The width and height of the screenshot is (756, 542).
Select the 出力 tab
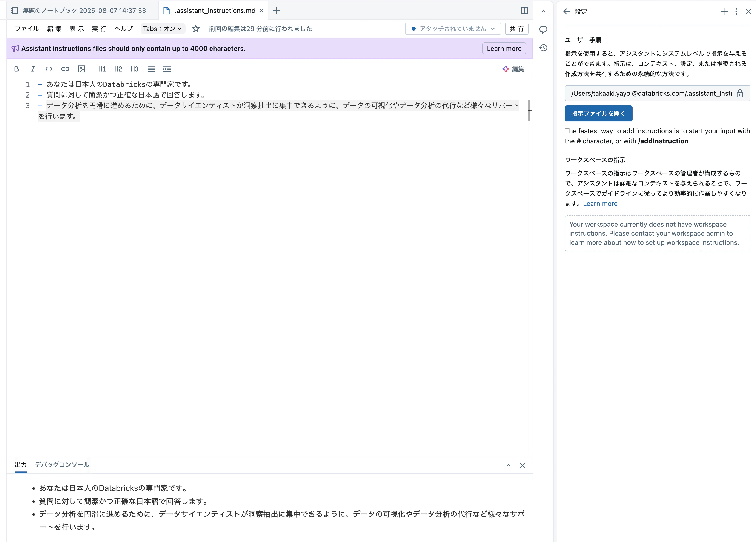[x=21, y=465]
